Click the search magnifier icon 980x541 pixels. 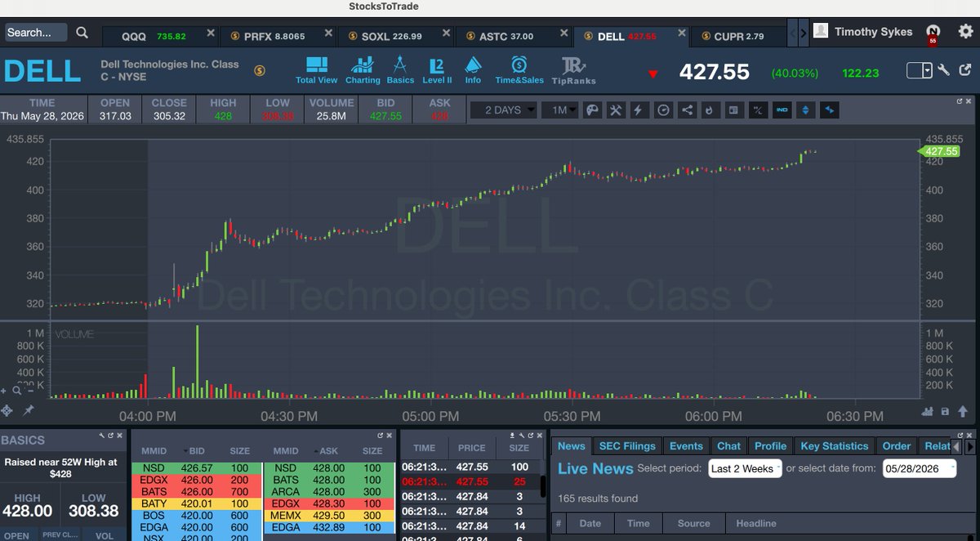point(82,33)
